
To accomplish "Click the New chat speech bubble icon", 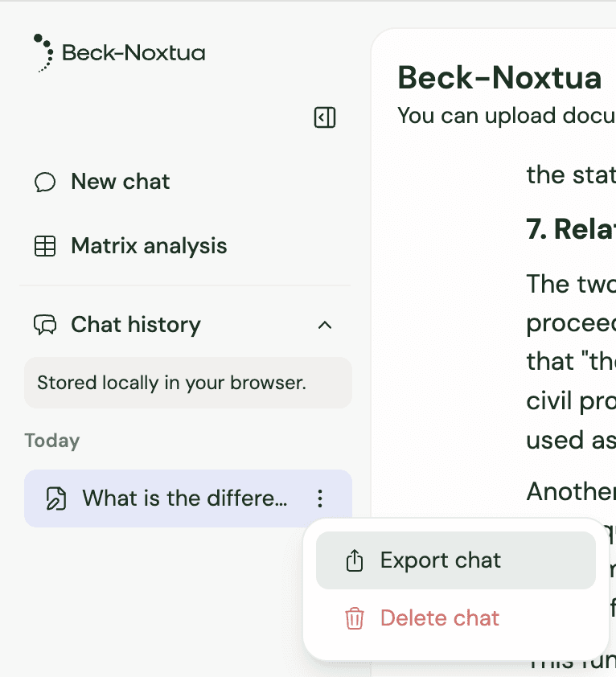I will pyautogui.click(x=45, y=182).
